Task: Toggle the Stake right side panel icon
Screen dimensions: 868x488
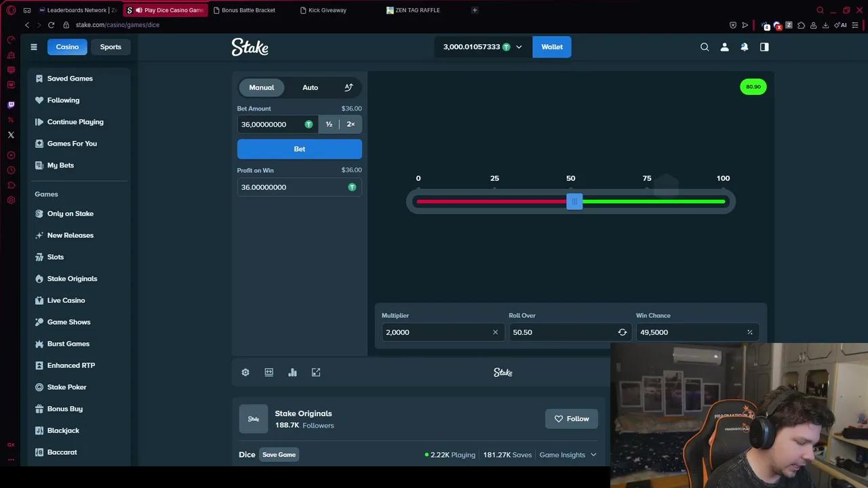Action: [764, 47]
